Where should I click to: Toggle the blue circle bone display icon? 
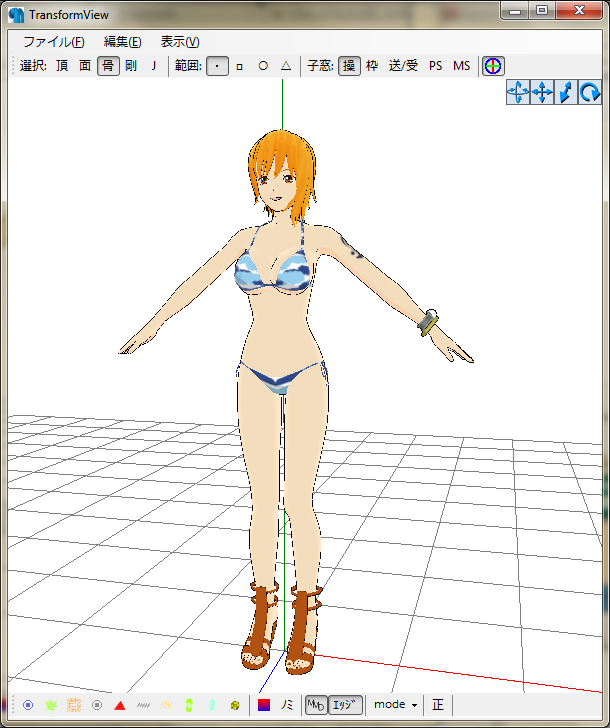[x=28, y=705]
